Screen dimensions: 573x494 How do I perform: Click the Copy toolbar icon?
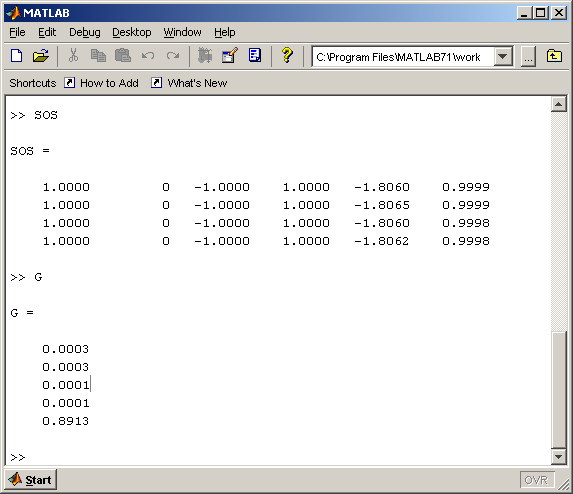click(98, 56)
